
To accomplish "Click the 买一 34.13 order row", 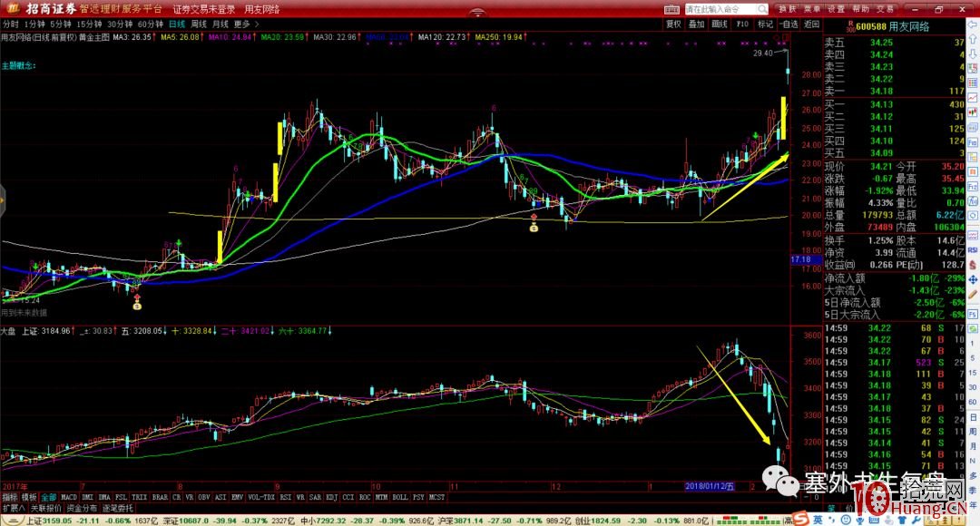I will coord(894,104).
